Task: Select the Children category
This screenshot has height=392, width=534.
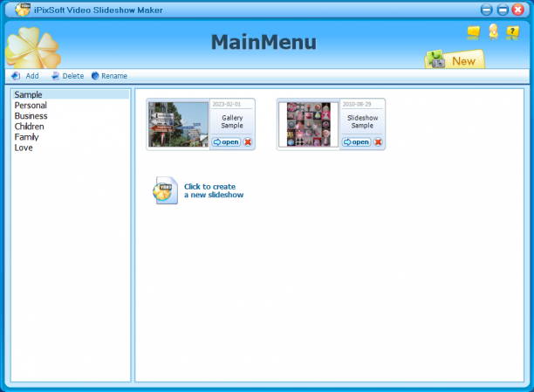Action: click(71, 126)
